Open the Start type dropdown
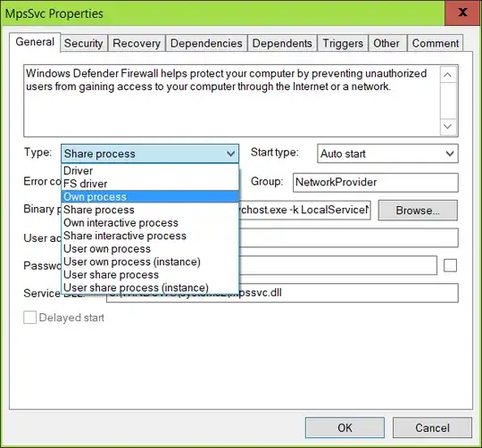The height and width of the screenshot is (448, 482). pos(387,153)
